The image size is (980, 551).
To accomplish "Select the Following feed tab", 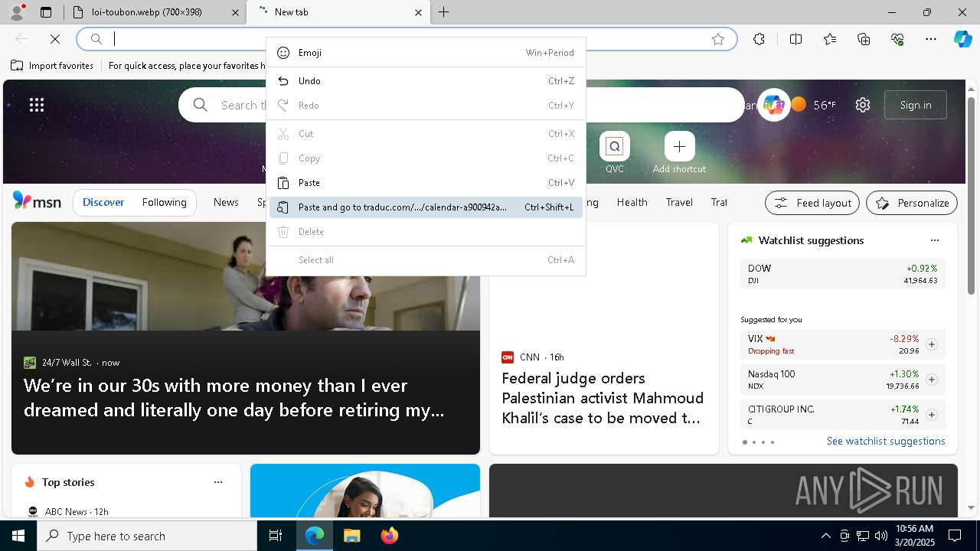I will coord(164,203).
